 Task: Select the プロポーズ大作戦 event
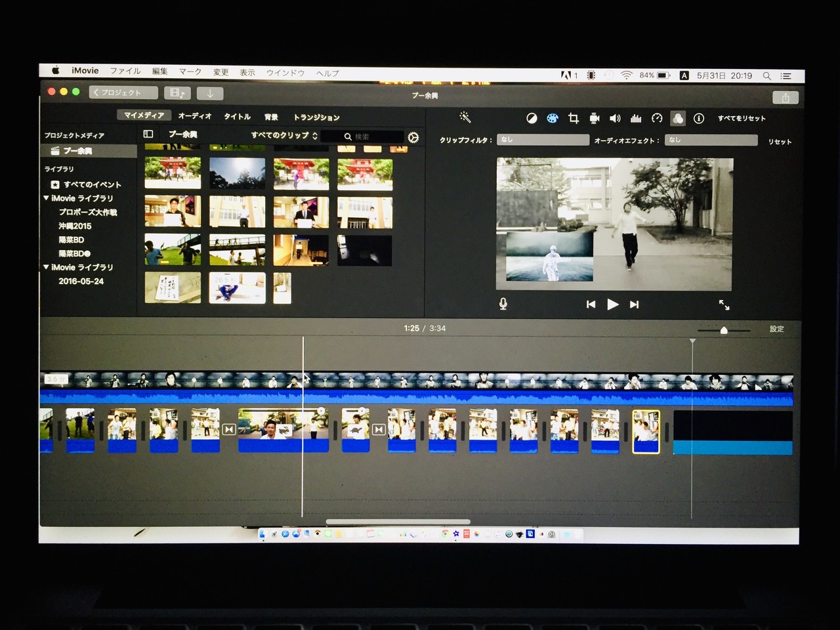point(88,212)
